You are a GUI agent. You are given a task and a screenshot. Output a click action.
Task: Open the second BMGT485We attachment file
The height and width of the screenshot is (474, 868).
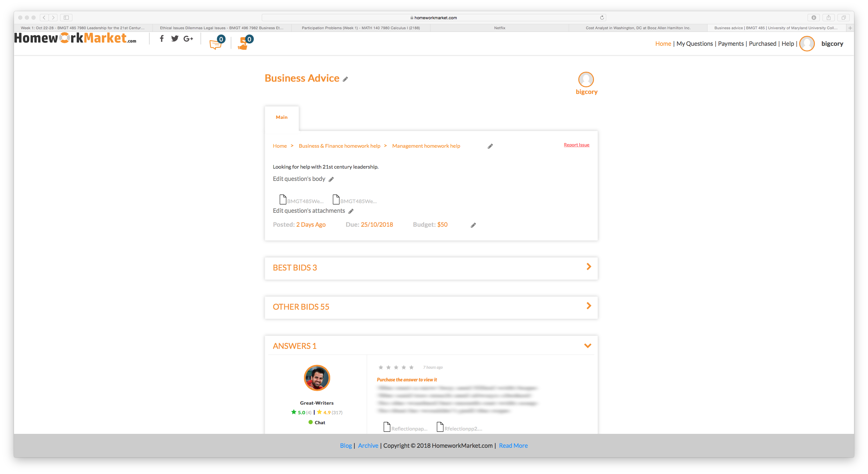(x=354, y=200)
